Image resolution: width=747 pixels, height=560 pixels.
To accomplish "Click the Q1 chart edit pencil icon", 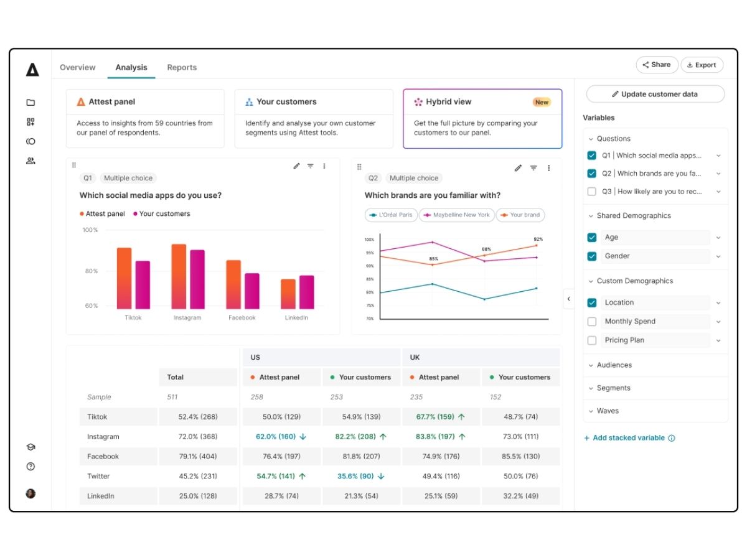I will coord(296,166).
